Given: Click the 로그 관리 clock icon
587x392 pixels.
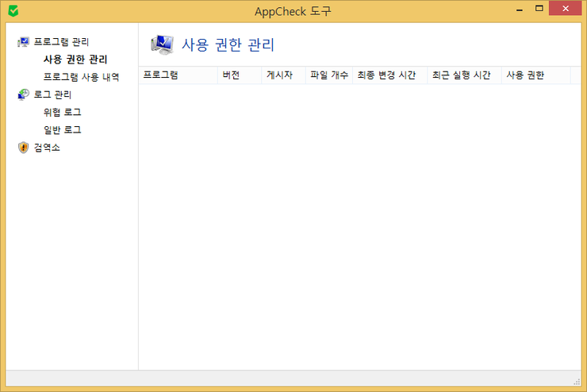Looking at the screenshot, I should (x=23, y=94).
